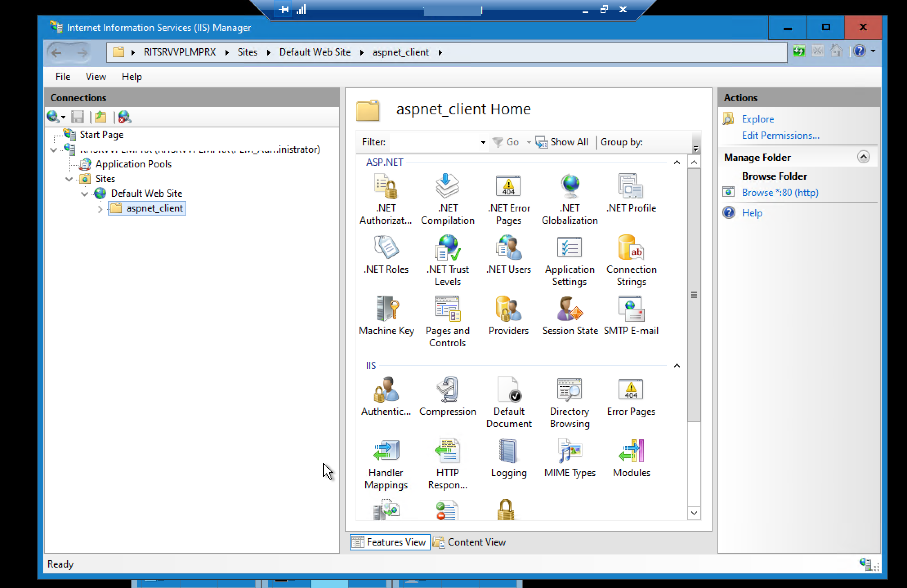This screenshot has width=907, height=588.
Task: Open the View menu
Action: click(96, 77)
